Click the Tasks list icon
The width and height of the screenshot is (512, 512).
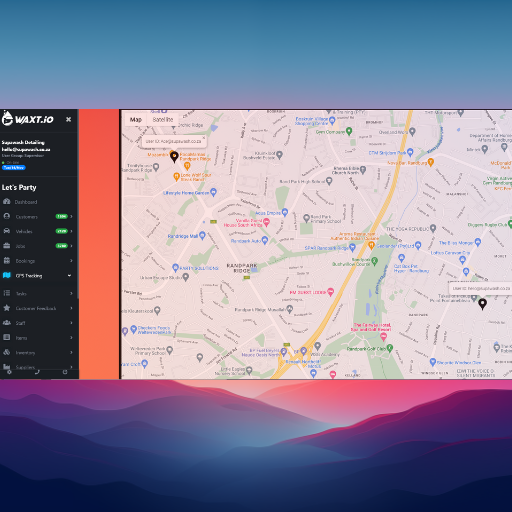pyautogui.click(x=7, y=293)
